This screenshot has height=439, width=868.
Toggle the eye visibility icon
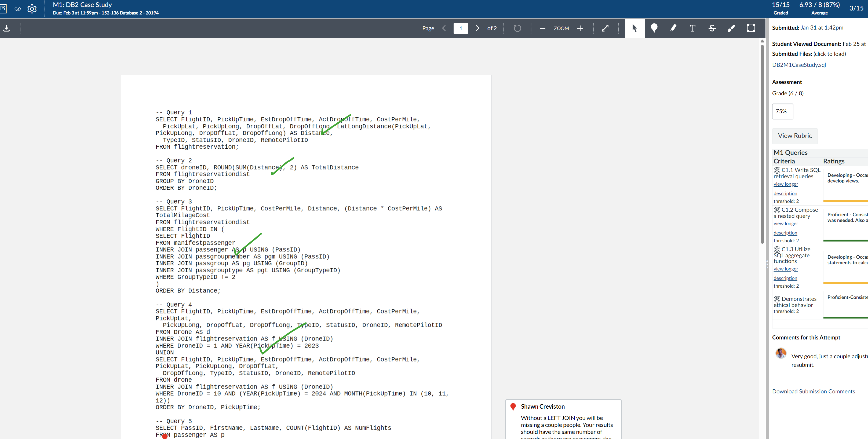click(17, 9)
